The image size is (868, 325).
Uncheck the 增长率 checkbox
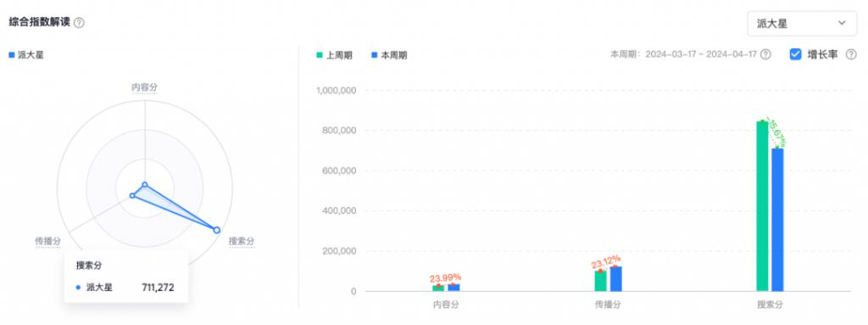pyautogui.click(x=795, y=54)
